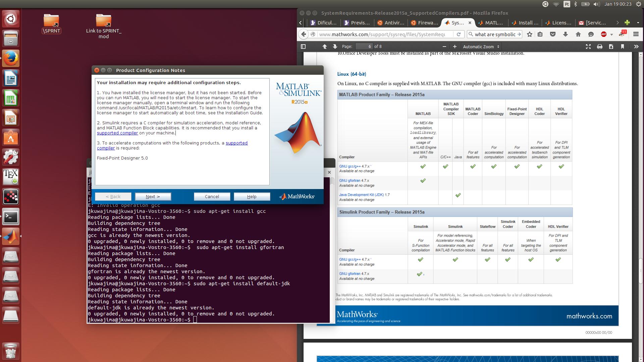The height and width of the screenshot is (362, 644).
Task: Open Firefox Hello chat icon
Action: [591, 34]
